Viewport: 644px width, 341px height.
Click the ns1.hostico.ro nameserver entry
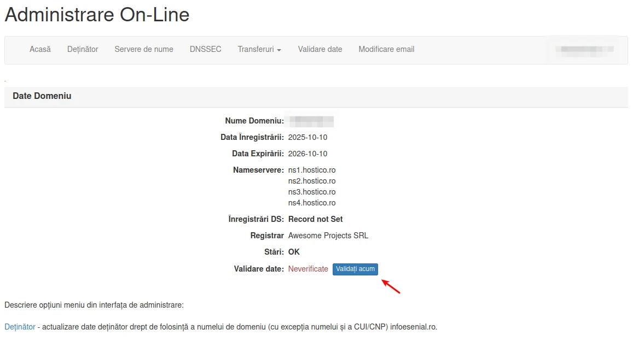tap(312, 170)
